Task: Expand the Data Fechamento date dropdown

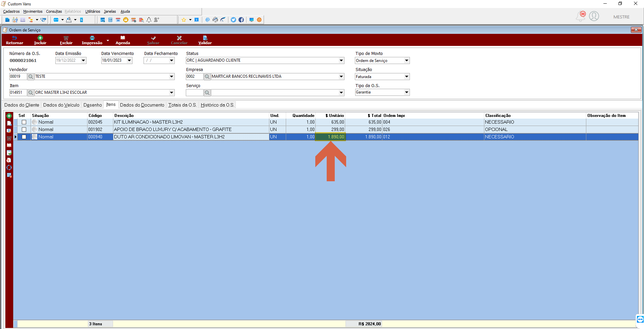Action: click(171, 60)
